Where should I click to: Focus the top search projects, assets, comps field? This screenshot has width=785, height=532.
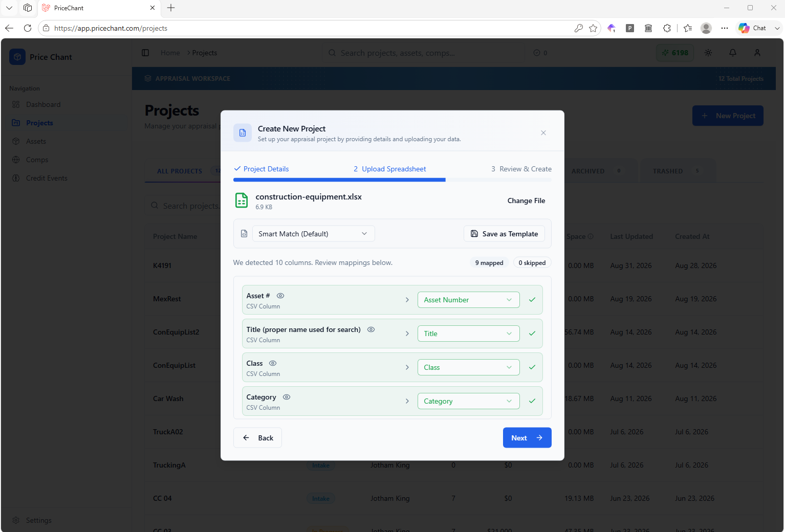[424, 53]
